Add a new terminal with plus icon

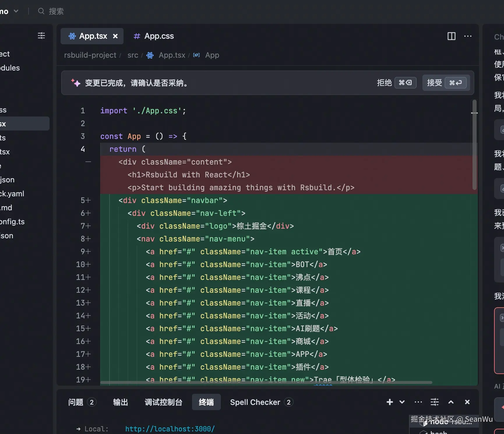pos(390,402)
